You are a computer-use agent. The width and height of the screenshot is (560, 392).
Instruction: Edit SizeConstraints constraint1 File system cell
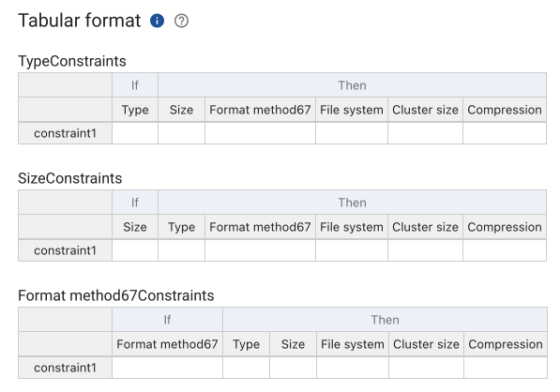352,250
